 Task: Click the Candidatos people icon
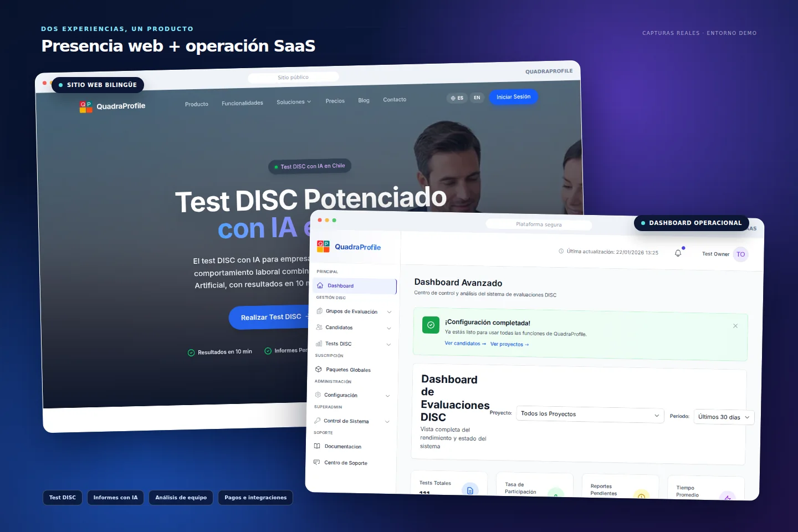point(319,327)
